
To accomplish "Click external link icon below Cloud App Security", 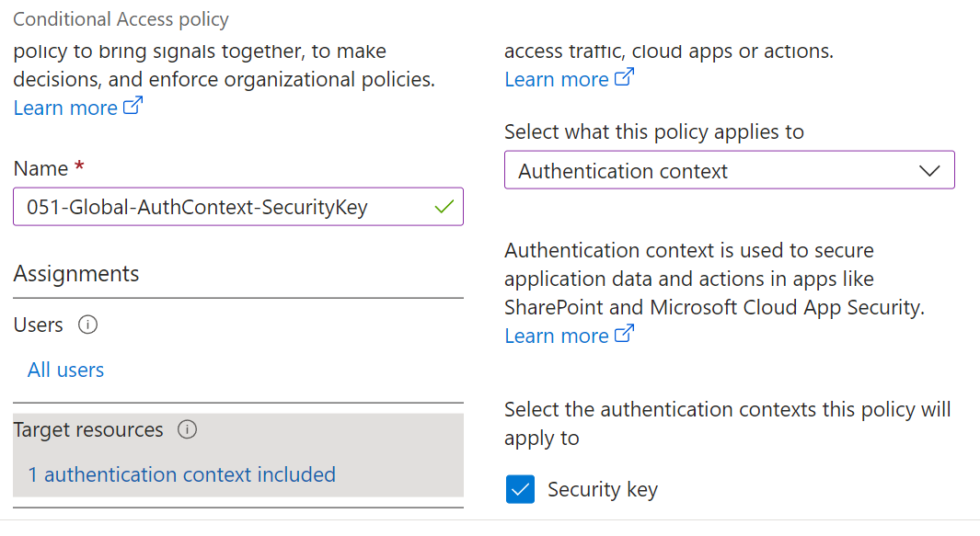I will tap(625, 334).
